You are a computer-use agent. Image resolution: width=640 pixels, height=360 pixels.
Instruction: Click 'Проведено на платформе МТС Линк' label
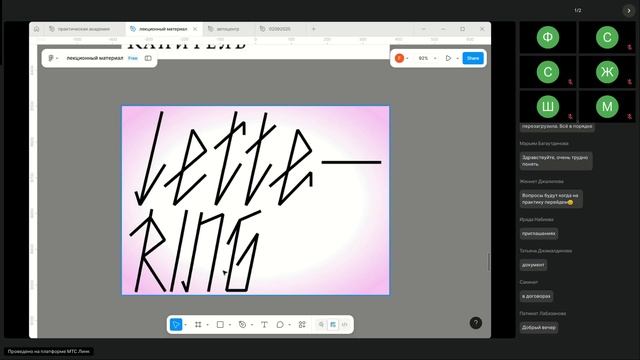[49, 351]
